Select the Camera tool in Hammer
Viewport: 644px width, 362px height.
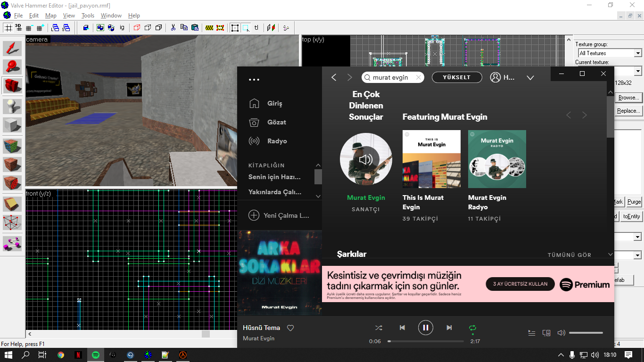(x=12, y=86)
